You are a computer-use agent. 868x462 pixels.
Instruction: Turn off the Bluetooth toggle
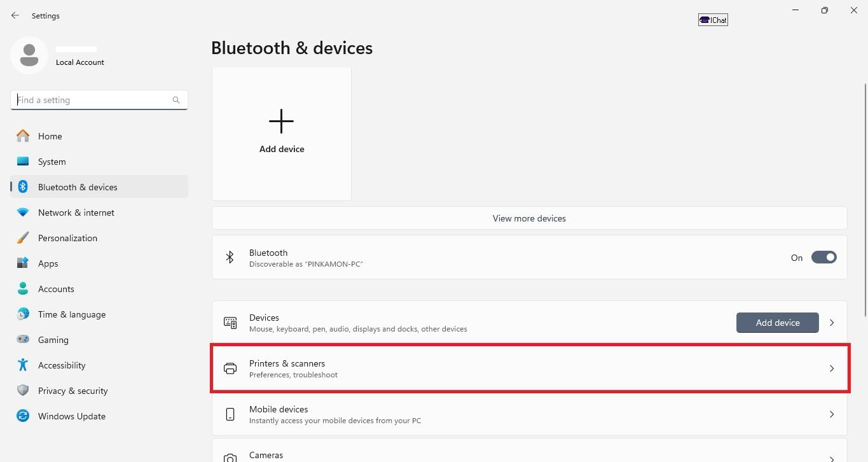click(x=823, y=258)
